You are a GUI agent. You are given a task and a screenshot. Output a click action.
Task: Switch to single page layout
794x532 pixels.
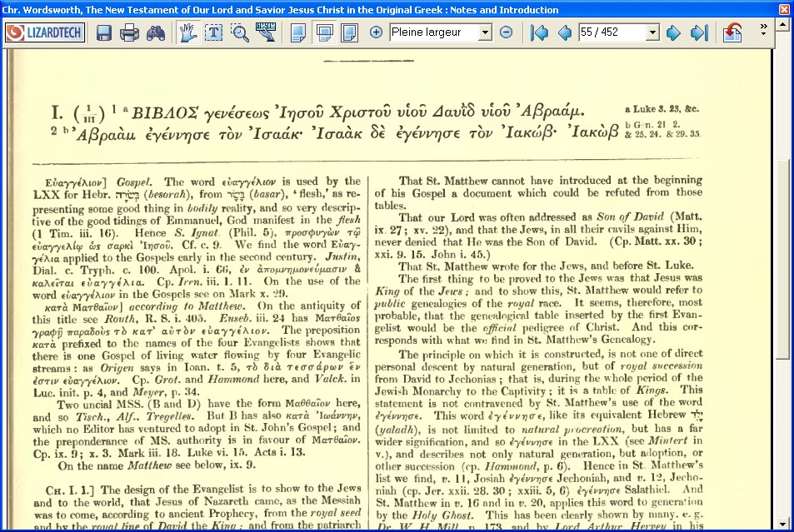click(x=297, y=33)
